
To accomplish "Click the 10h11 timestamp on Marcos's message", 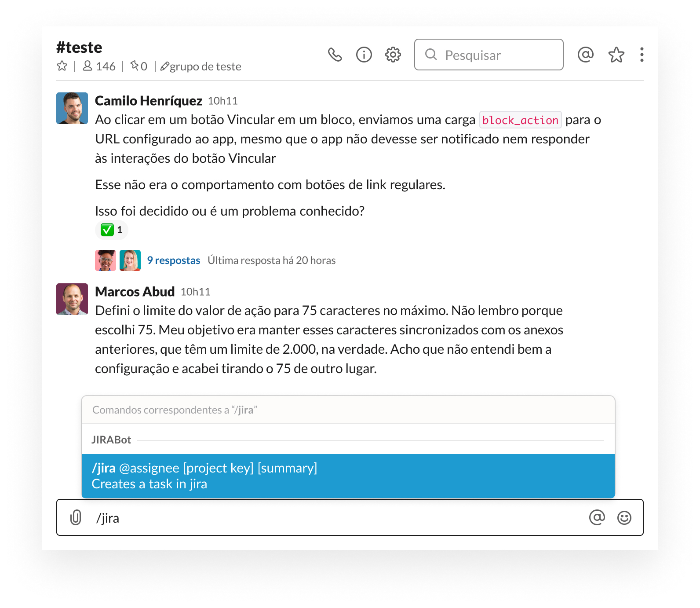I will coord(196,292).
